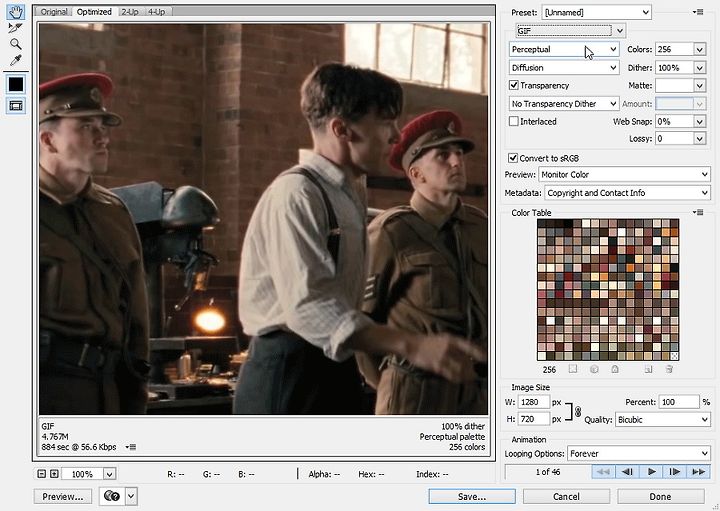Image resolution: width=720 pixels, height=511 pixels.
Task: Switch to the Optimized tab
Action: click(94, 11)
